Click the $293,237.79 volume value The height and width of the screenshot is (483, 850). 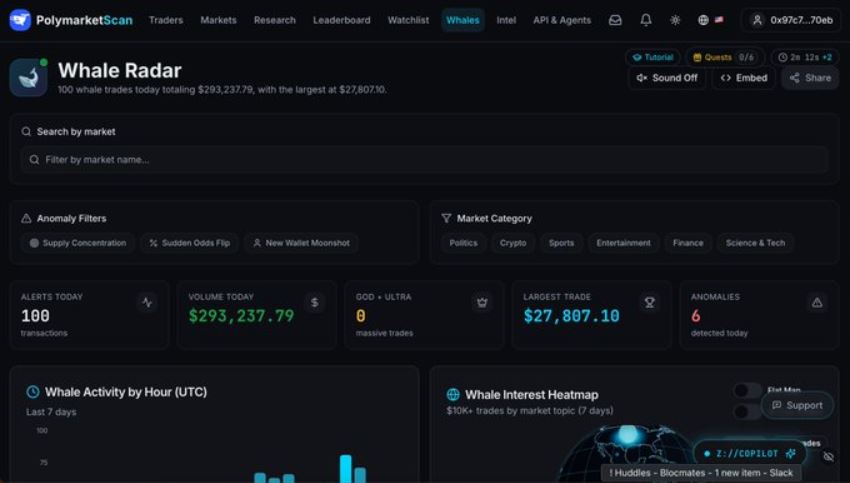pyautogui.click(x=241, y=315)
